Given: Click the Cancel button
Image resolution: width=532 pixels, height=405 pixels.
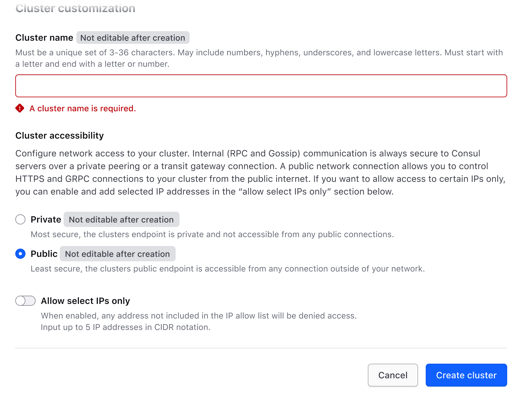Looking at the screenshot, I should point(393,375).
